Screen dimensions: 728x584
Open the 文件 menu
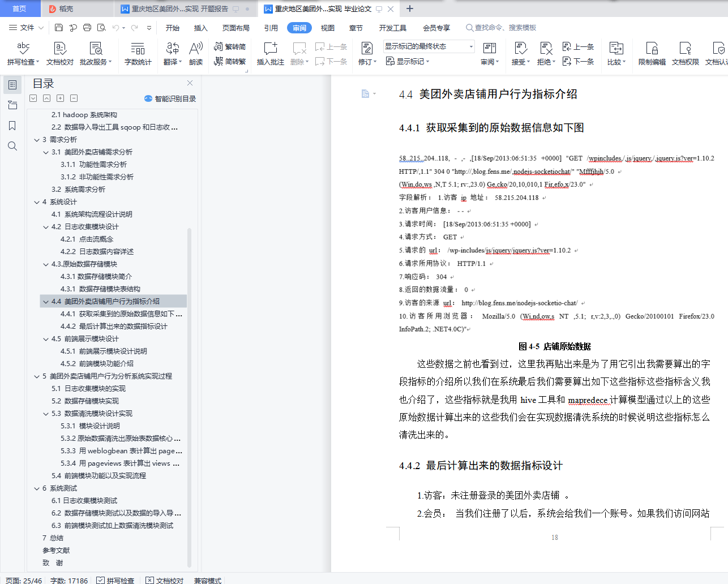click(26, 28)
